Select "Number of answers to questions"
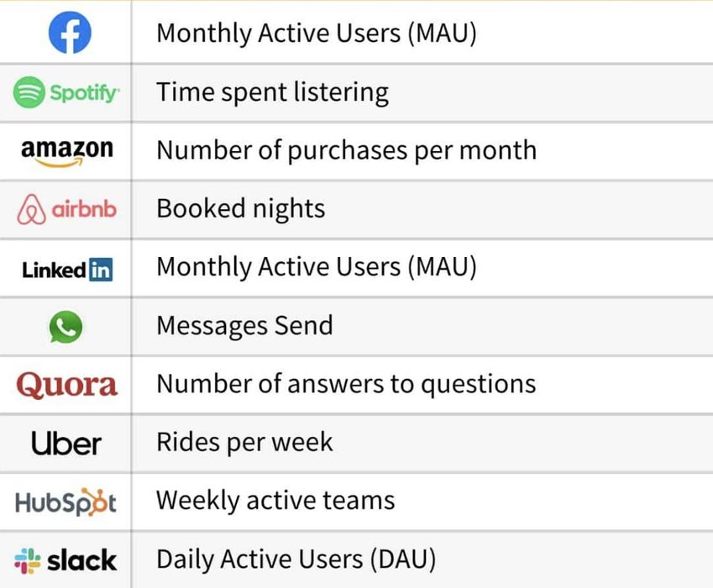This screenshot has height=588, width=713. point(346,384)
